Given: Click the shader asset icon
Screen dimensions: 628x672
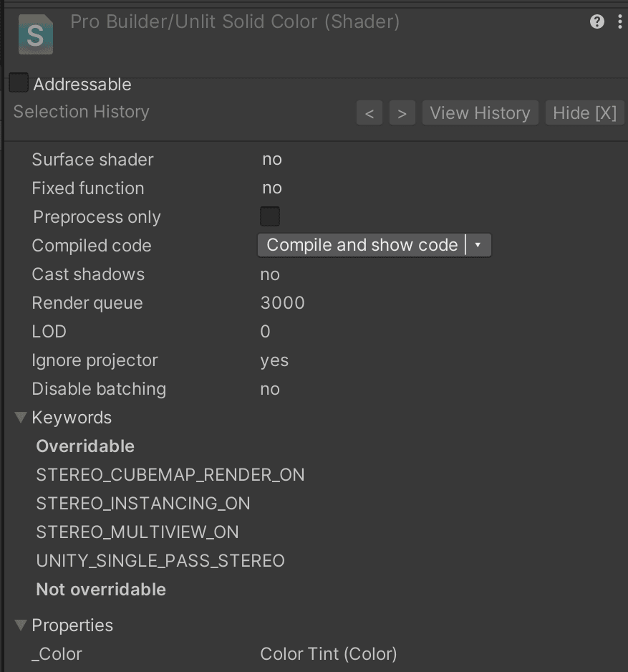Looking at the screenshot, I should [x=35, y=34].
